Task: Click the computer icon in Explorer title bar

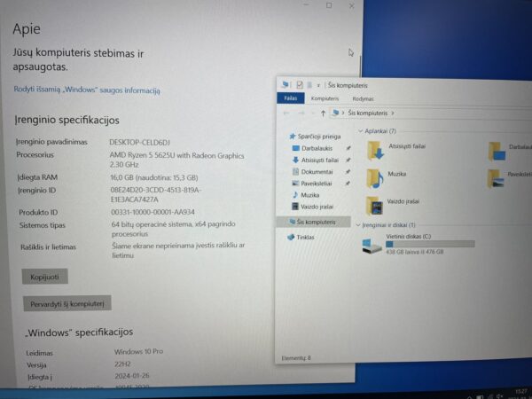Action: click(x=286, y=84)
